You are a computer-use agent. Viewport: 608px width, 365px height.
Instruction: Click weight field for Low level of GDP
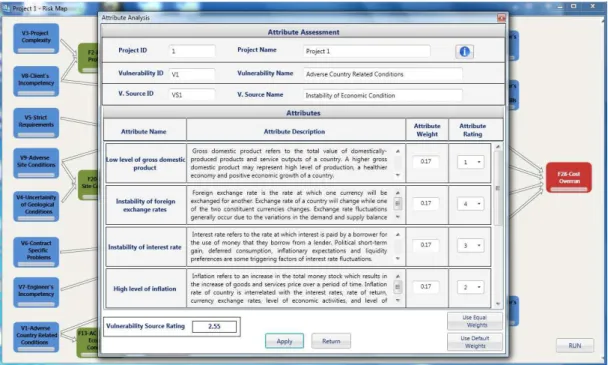426,162
